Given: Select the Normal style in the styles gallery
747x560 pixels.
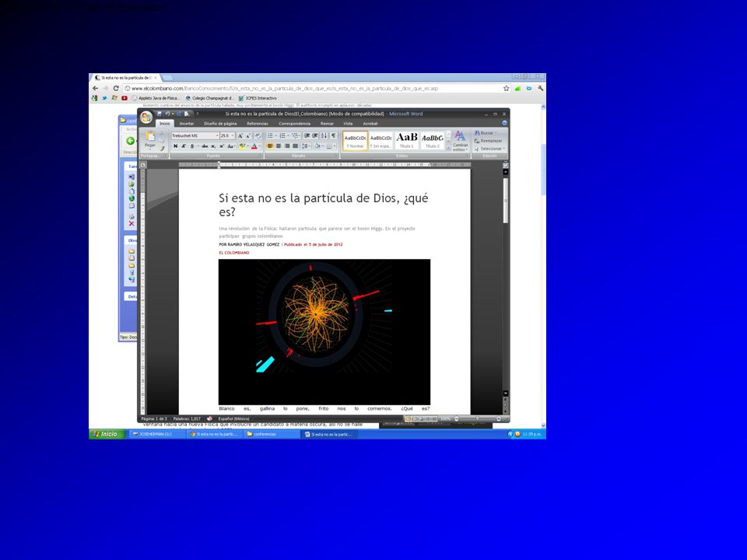Looking at the screenshot, I should pos(355,141).
